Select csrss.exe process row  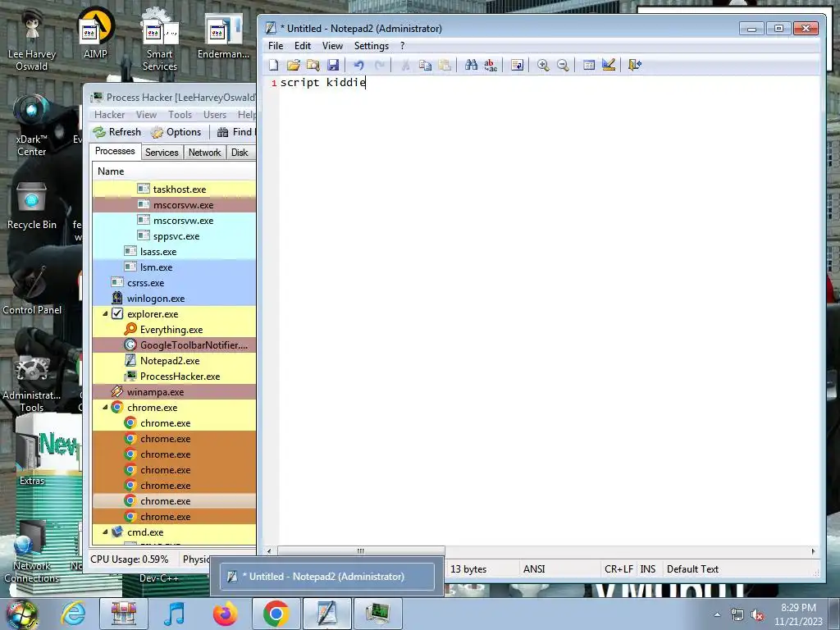click(174, 283)
